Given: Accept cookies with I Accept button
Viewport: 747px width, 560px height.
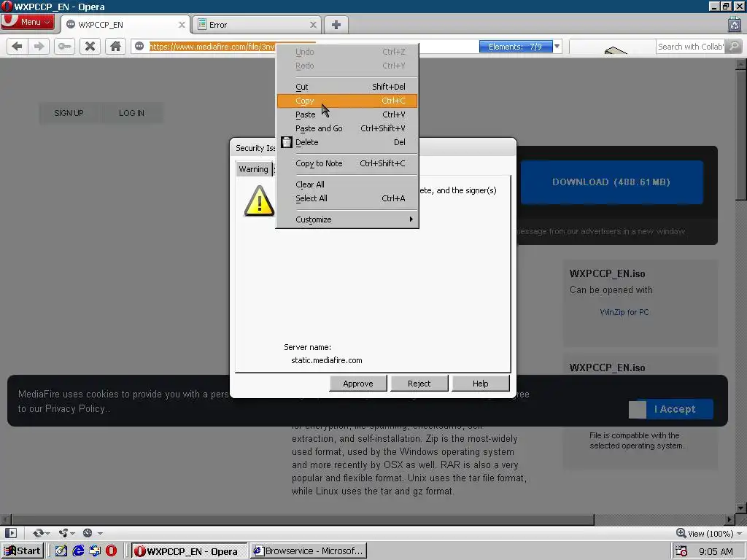Looking at the screenshot, I should click(x=675, y=409).
